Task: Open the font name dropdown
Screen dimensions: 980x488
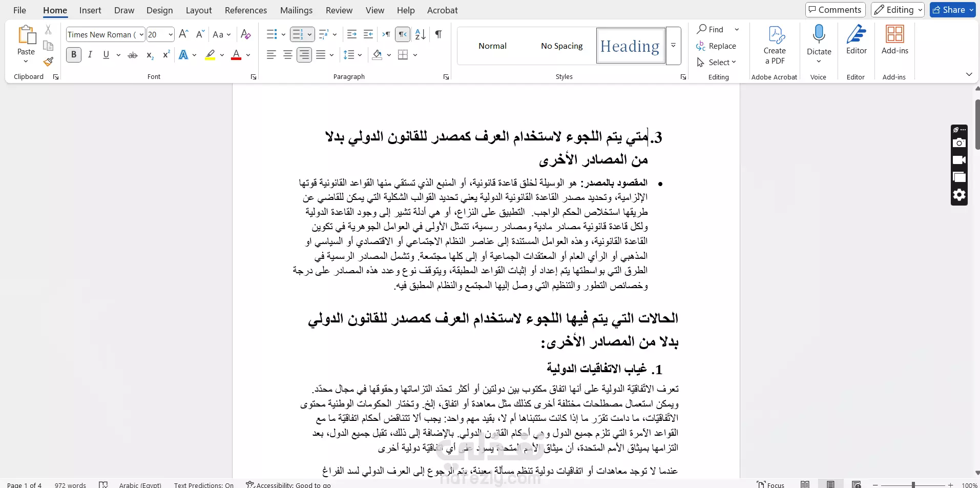Action: click(x=141, y=34)
